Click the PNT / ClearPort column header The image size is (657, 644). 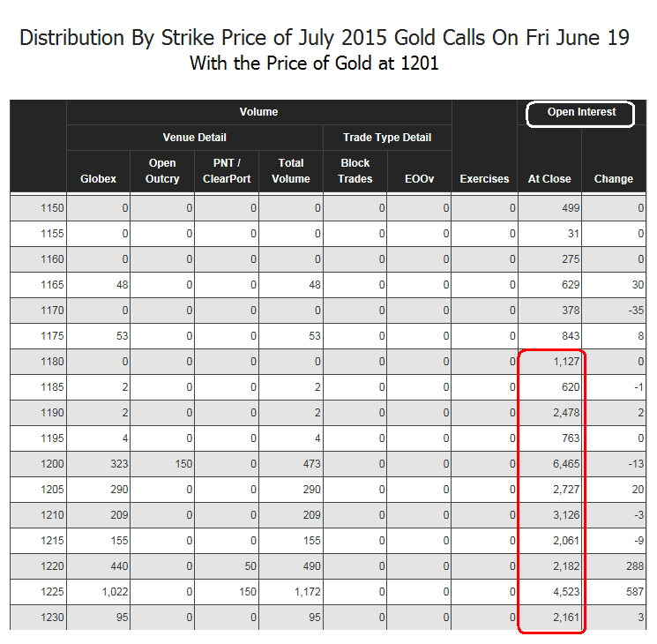[x=227, y=170]
